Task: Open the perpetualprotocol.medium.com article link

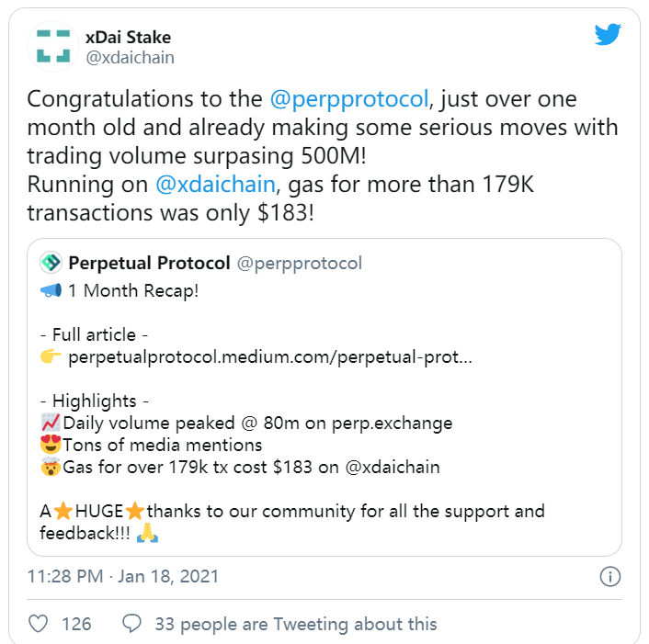Action: [270, 356]
